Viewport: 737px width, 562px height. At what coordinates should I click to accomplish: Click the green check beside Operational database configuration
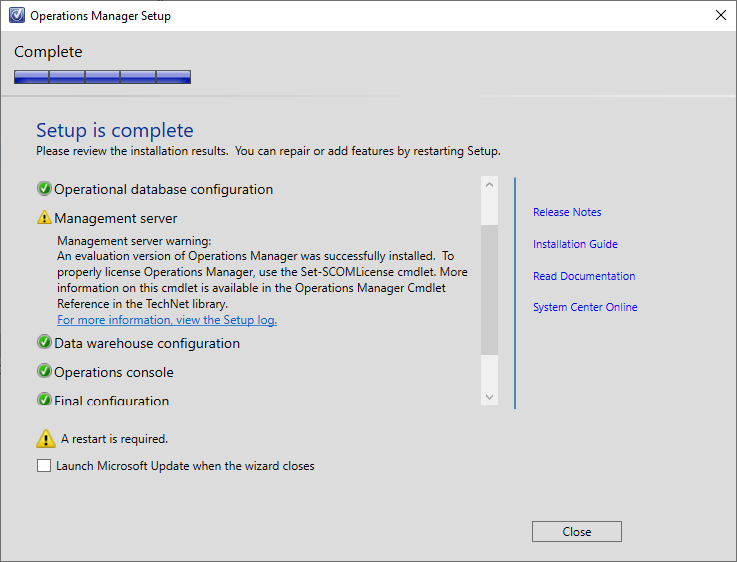click(44, 189)
